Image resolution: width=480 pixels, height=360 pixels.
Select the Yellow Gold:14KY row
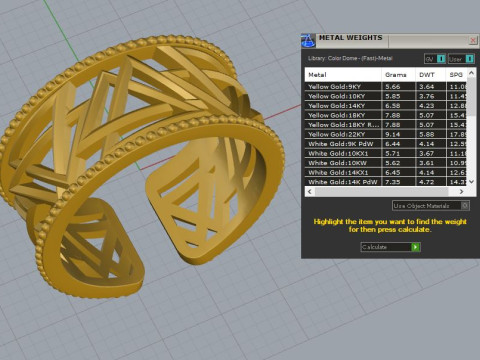[x=386, y=106]
